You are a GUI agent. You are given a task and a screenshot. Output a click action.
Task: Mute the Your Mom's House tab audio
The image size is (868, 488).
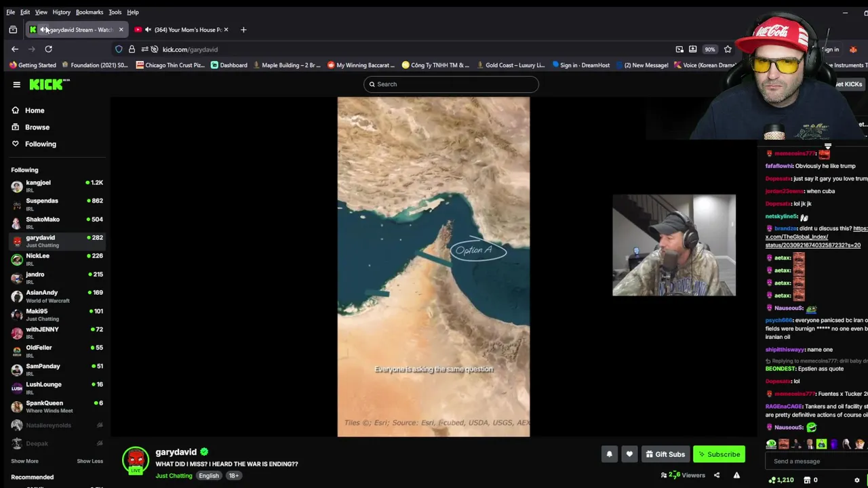(148, 30)
